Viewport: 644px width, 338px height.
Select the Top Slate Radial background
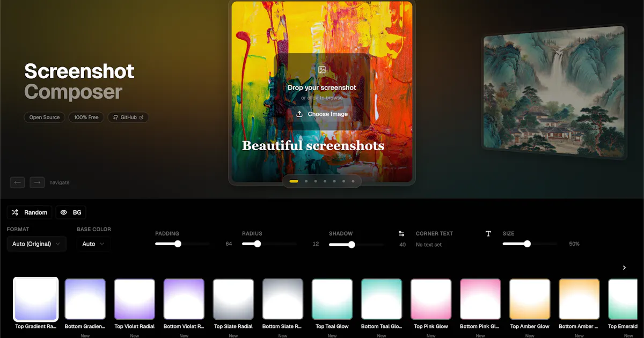tap(233, 299)
